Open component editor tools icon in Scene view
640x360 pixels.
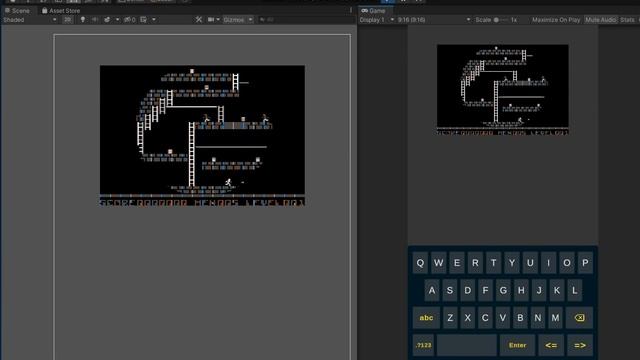click(199, 20)
